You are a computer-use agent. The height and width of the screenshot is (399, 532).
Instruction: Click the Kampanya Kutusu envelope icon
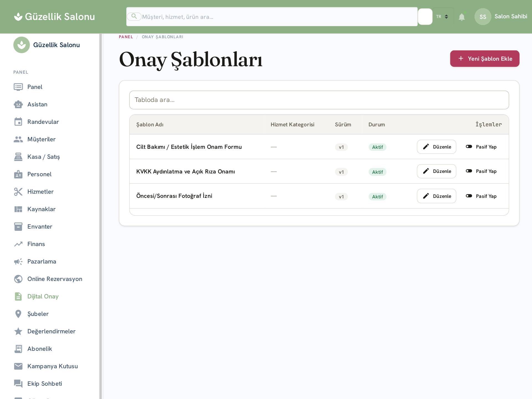tap(18, 366)
